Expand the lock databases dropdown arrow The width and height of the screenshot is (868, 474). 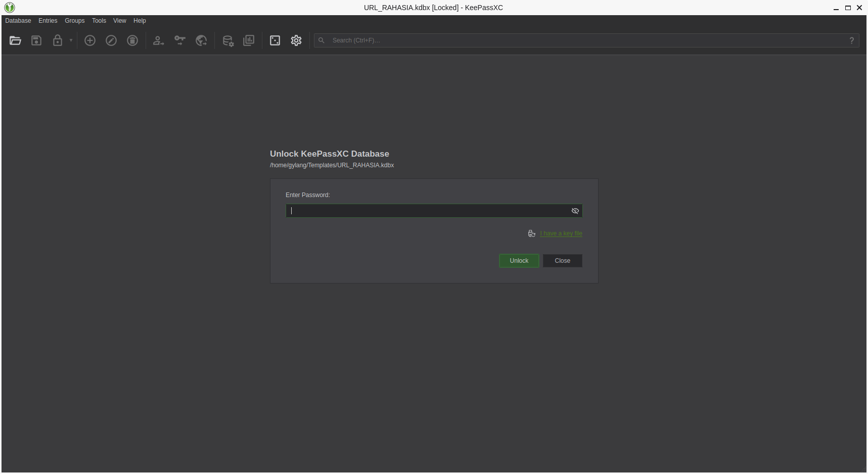tap(70, 40)
